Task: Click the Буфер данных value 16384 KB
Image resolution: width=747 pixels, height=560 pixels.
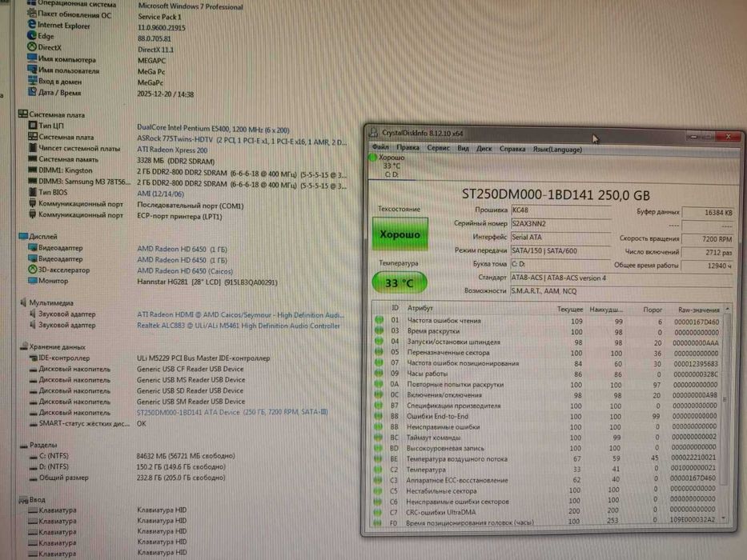Action: [x=708, y=212]
